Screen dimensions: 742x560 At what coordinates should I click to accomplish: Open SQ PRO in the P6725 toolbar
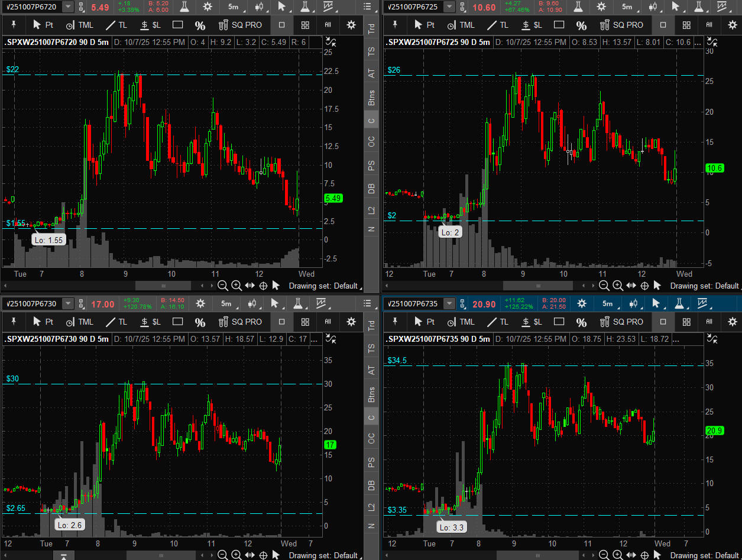(621, 25)
